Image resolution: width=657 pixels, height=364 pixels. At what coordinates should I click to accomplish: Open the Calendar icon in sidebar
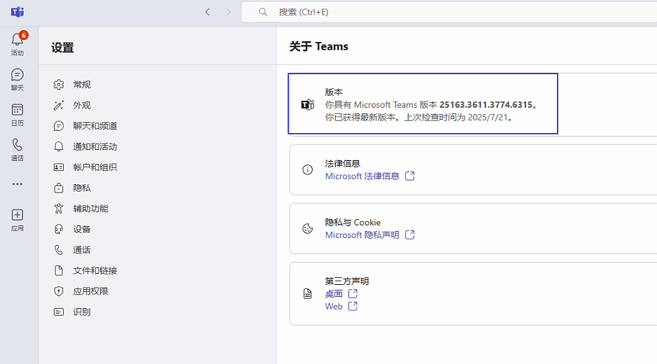coord(17,110)
